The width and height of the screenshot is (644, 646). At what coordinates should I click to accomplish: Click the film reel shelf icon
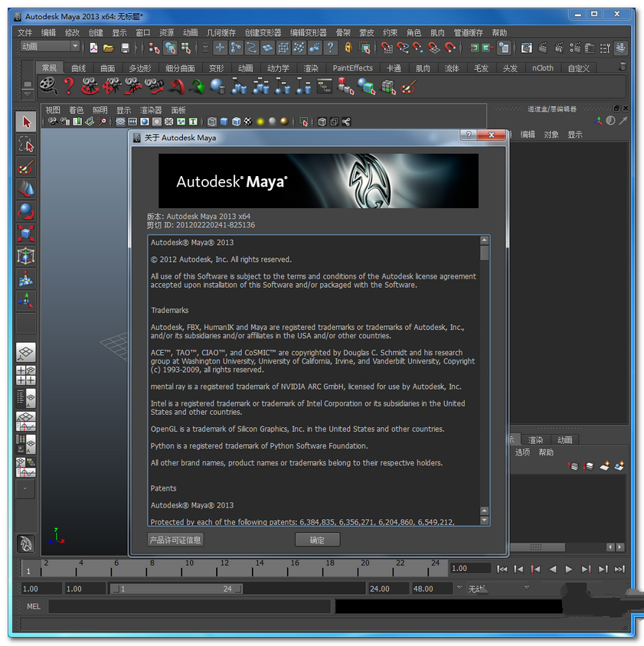click(48, 86)
